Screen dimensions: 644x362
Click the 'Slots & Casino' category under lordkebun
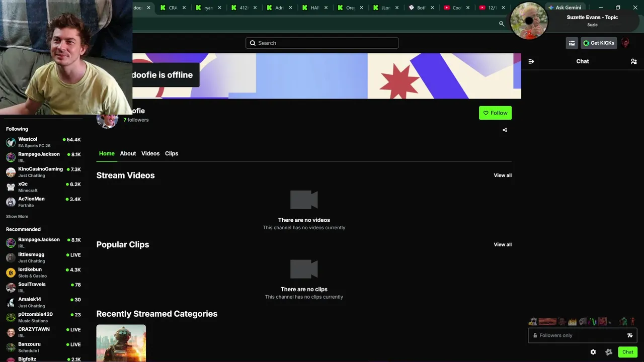click(x=32, y=276)
